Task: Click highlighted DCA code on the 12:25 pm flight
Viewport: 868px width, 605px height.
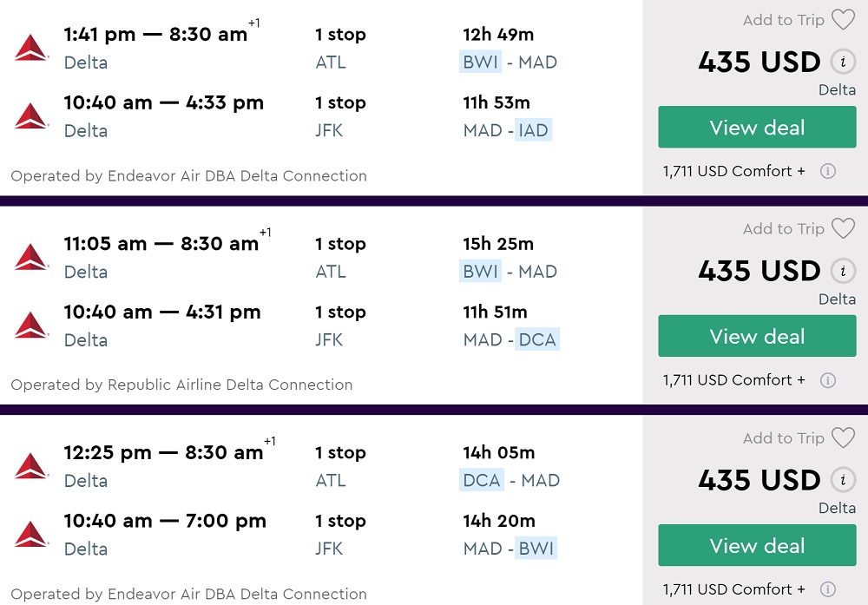Action: click(x=482, y=481)
